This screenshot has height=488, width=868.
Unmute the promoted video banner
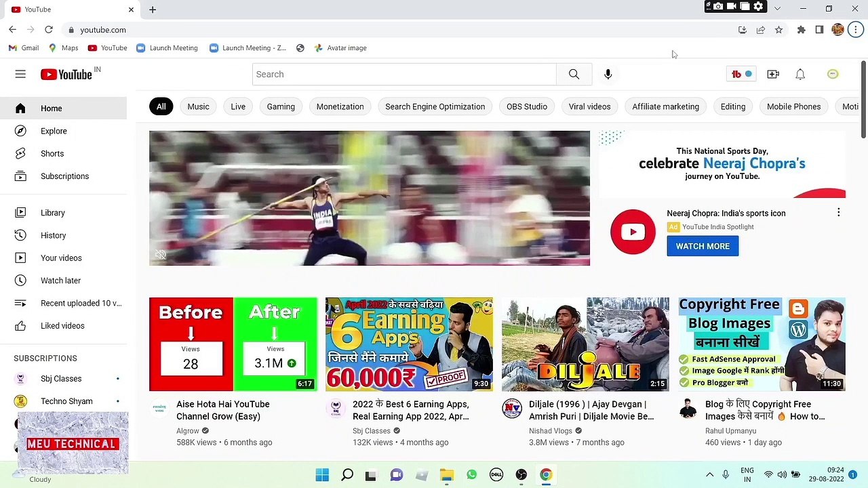pos(160,255)
